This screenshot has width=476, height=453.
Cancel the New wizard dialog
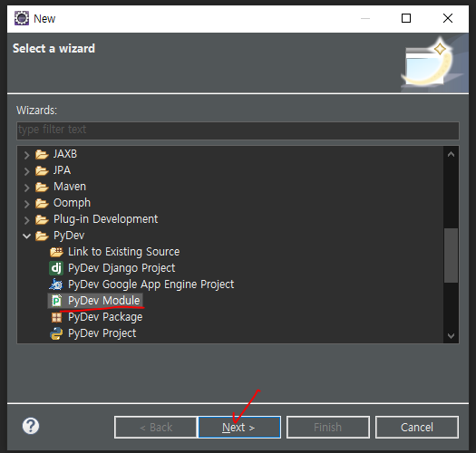[417, 428]
